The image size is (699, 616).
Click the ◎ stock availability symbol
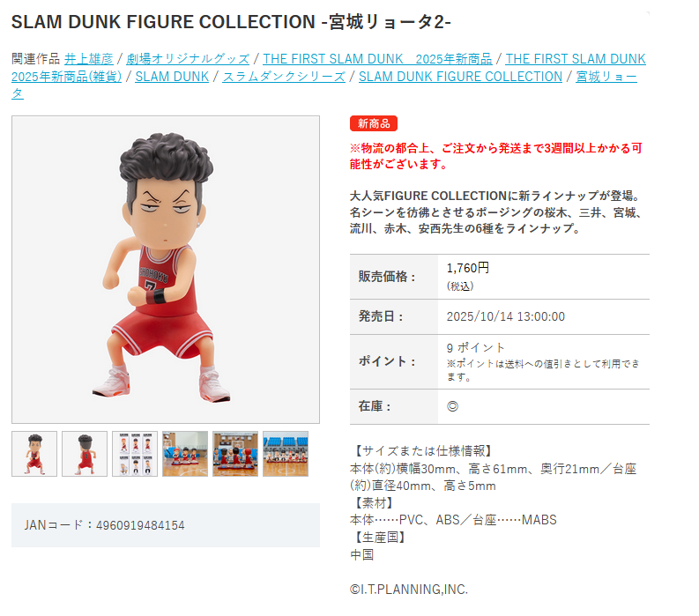[x=452, y=406]
